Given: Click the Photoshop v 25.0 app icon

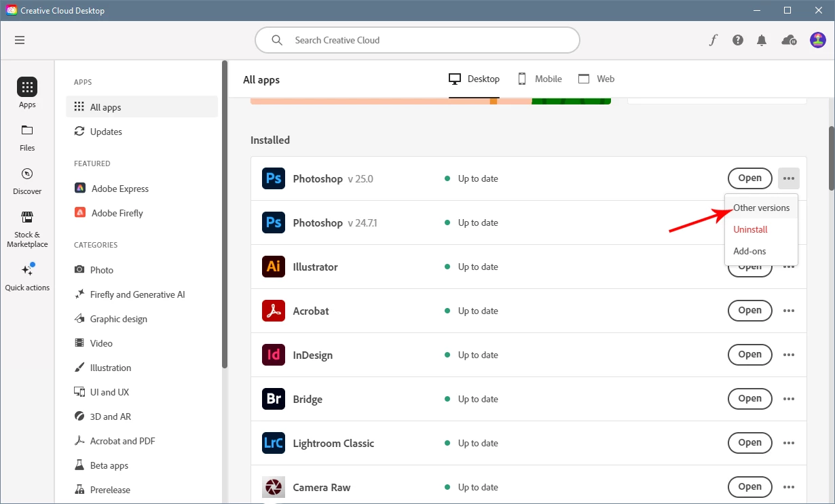Looking at the screenshot, I should (274, 178).
